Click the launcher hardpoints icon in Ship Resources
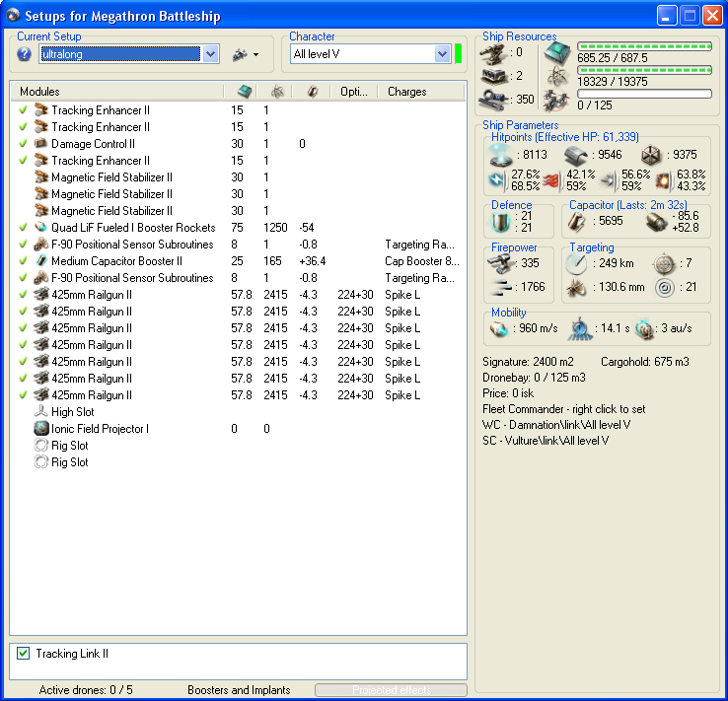 point(493,76)
